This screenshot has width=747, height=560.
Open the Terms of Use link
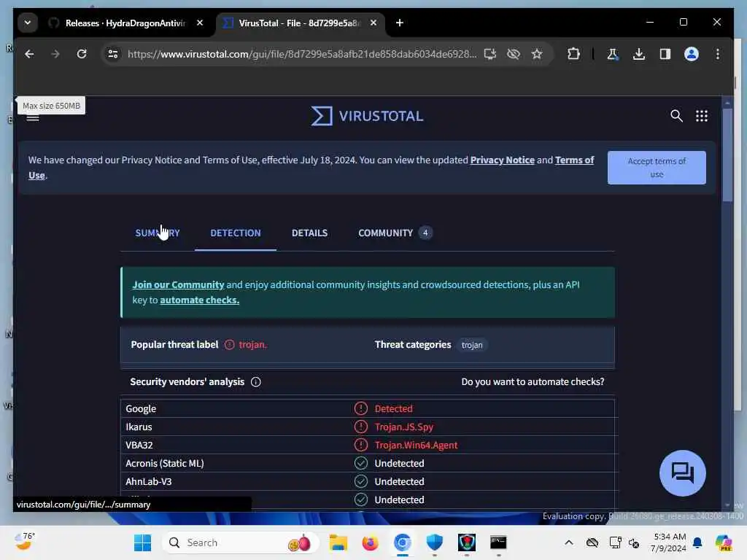point(575,160)
